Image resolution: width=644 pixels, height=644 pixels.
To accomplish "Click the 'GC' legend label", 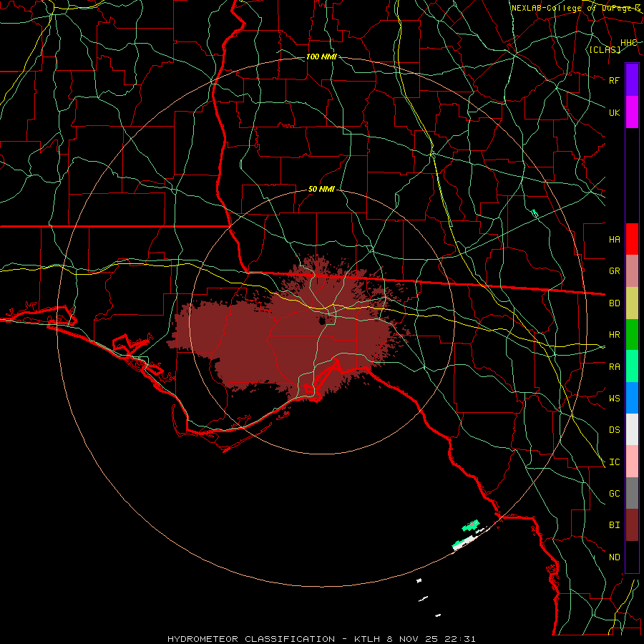I will pos(614,494).
